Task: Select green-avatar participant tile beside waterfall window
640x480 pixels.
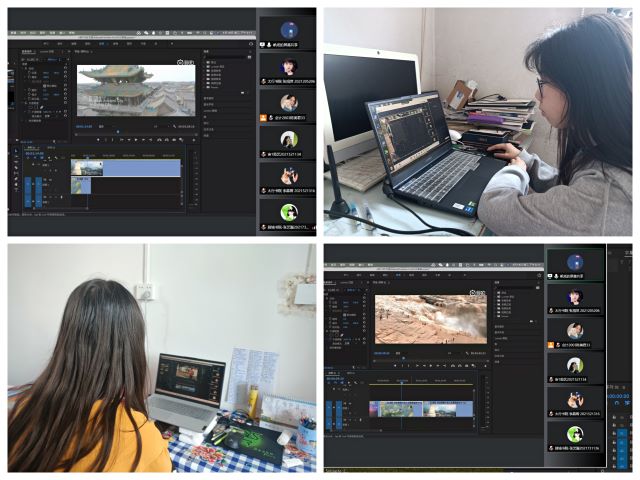Action: pos(576,438)
